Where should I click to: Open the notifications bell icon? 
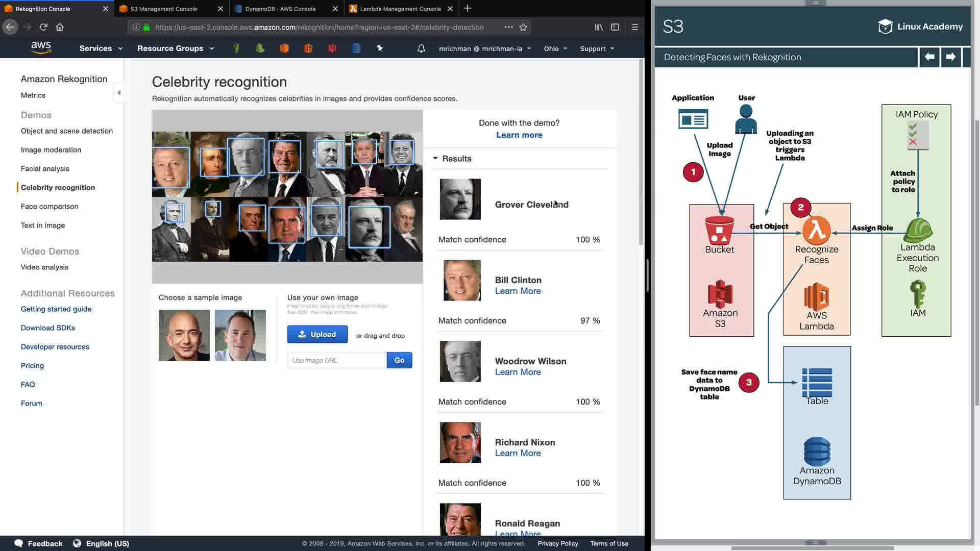click(421, 48)
